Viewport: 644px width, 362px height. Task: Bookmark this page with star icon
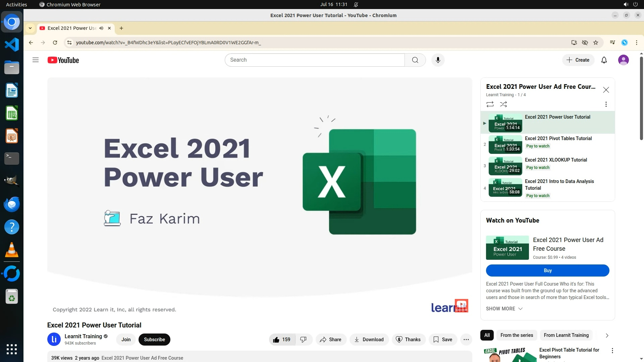pos(596,43)
